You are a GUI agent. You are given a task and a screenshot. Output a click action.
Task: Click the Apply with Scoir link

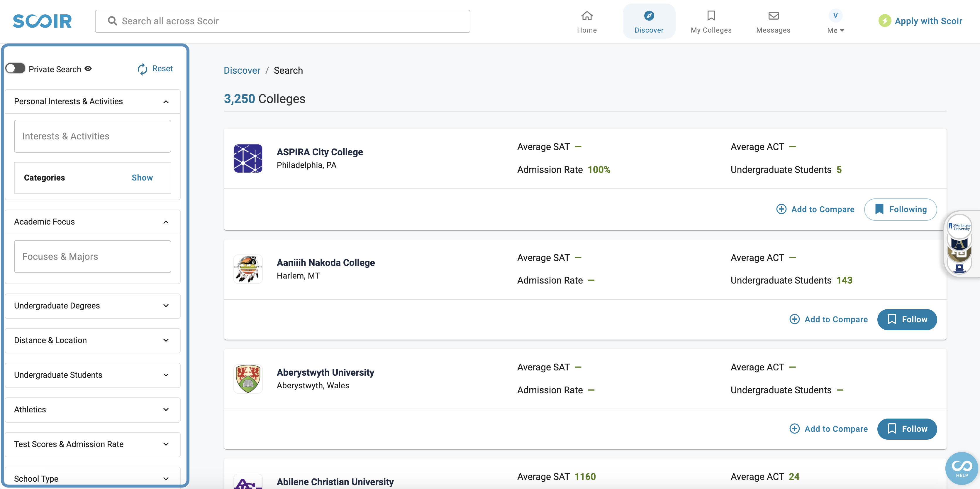coord(928,21)
